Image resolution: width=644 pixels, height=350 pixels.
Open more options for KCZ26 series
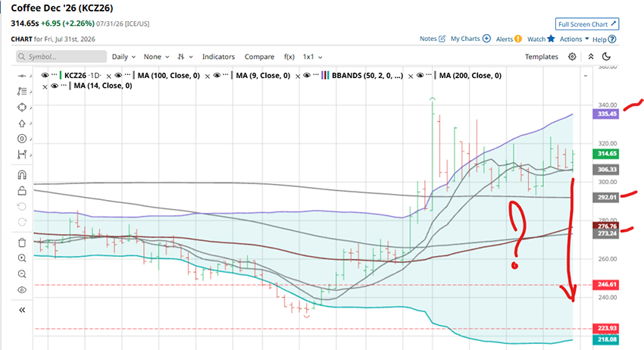(x=55, y=74)
